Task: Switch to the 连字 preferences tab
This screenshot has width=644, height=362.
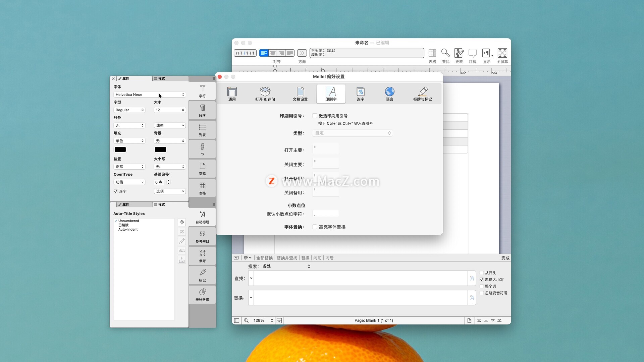Action: click(361, 94)
